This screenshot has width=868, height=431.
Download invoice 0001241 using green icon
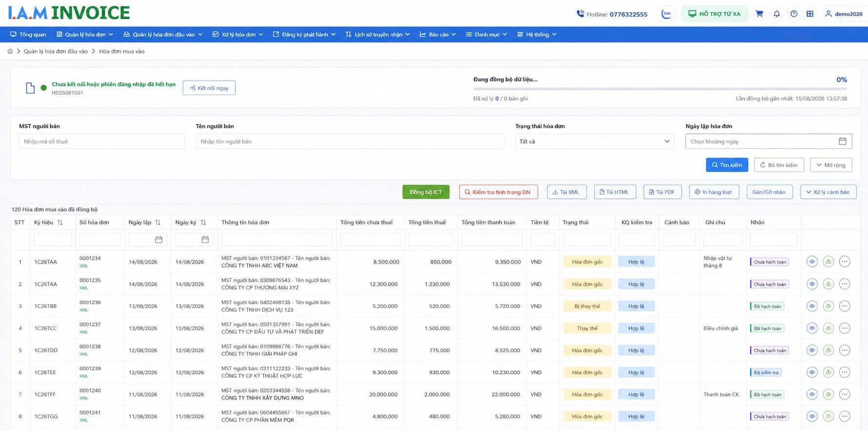click(828, 416)
